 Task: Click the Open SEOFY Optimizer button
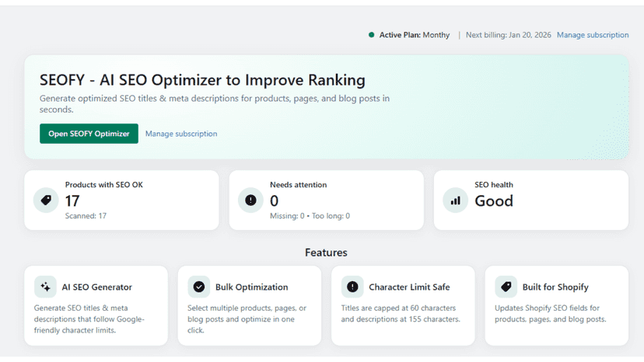click(89, 134)
